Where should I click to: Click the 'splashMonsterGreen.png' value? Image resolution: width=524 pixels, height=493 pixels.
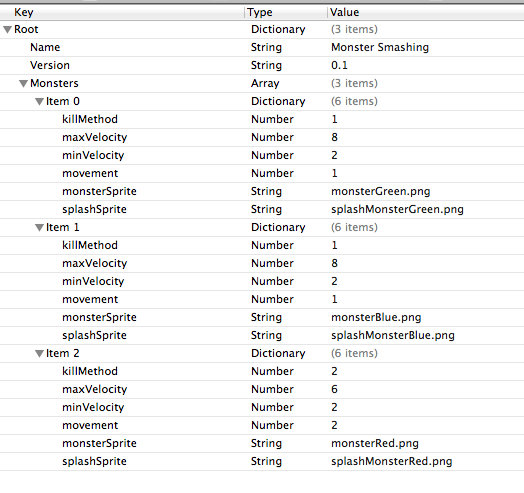pos(397,210)
